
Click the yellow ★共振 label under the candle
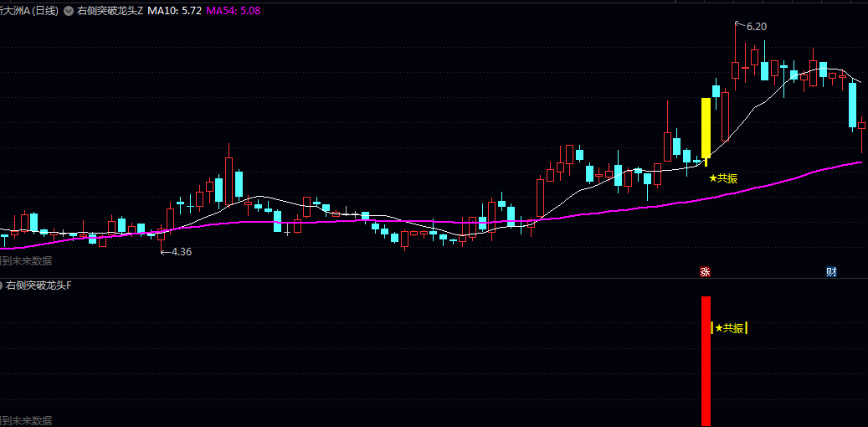(x=723, y=178)
